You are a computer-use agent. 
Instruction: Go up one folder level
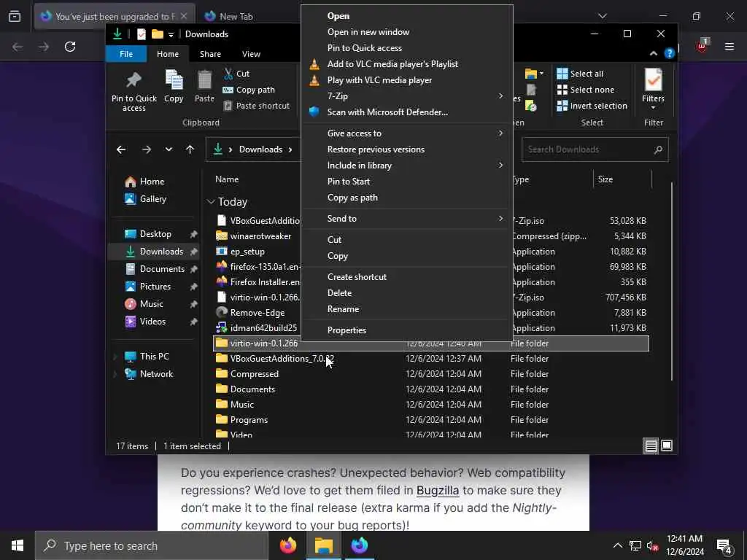[x=190, y=149]
